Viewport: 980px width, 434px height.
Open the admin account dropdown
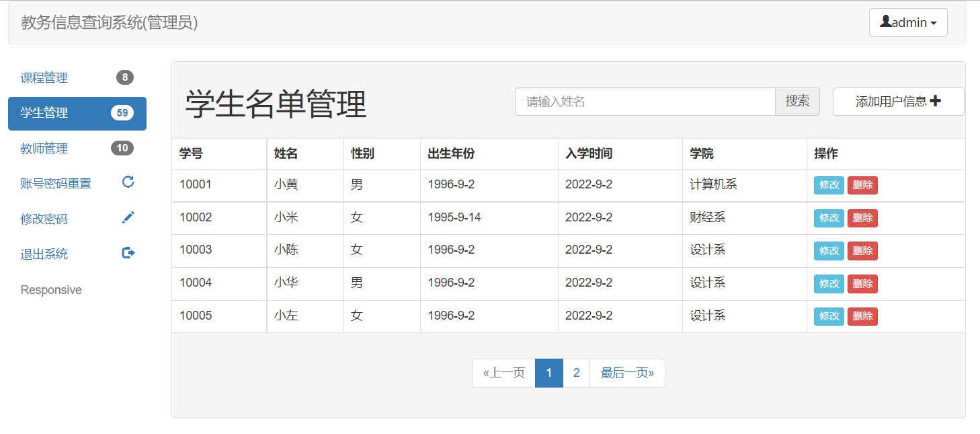[908, 22]
